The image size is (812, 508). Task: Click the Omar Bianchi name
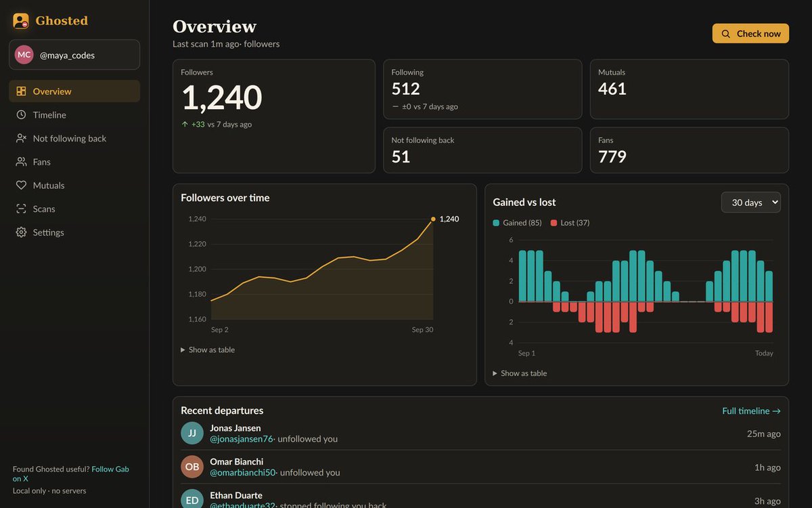(x=237, y=462)
